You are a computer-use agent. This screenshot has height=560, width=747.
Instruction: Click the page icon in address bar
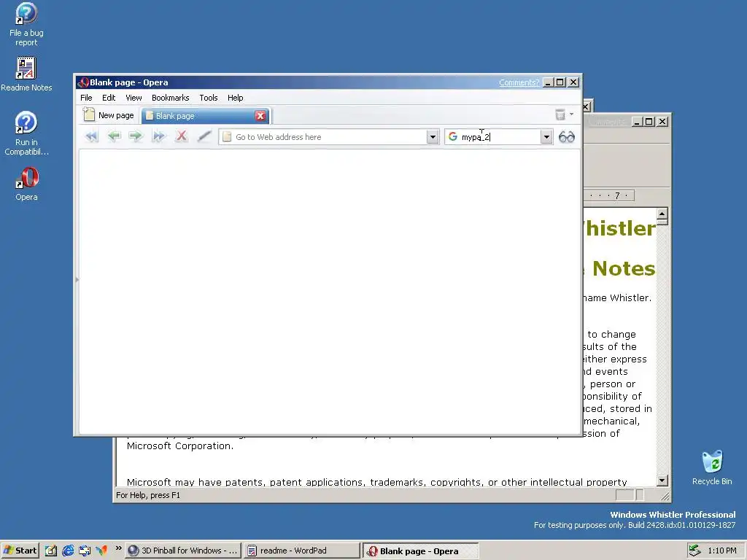[228, 136]
